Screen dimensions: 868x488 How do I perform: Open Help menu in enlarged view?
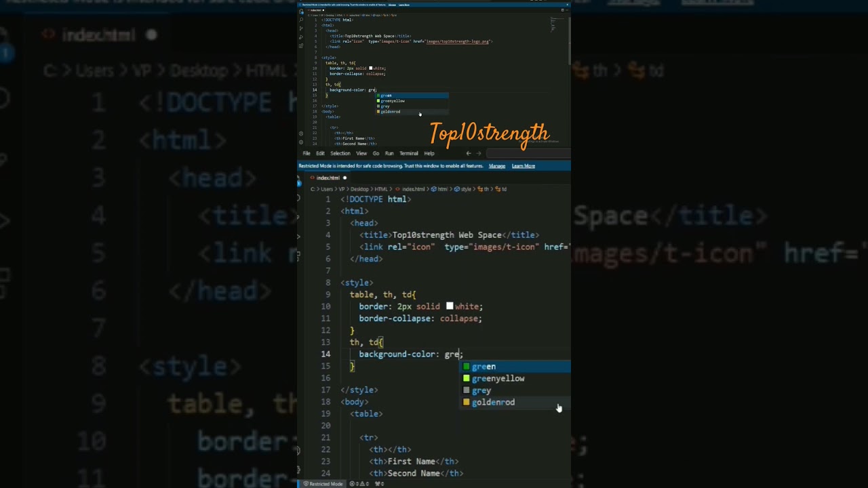pyautogui.click(x=429, y=153)
